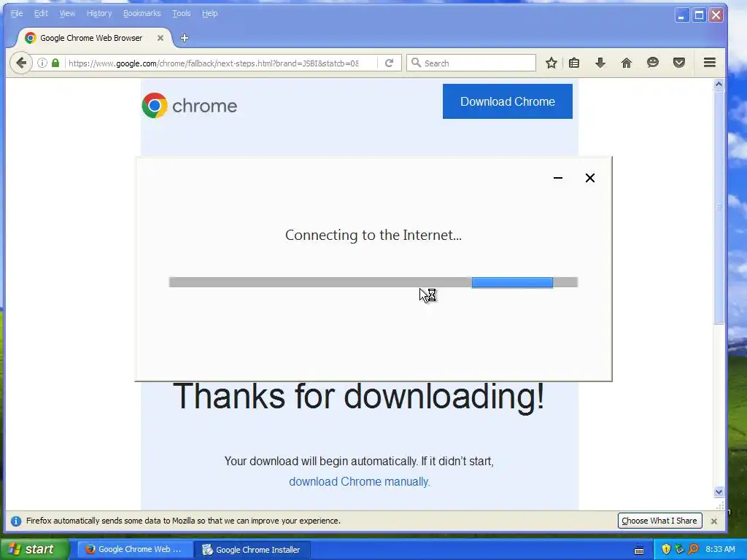Save page to Pocket icon
Image resolution: width=747 pixels, height=560 pixels.
[679, 63]
